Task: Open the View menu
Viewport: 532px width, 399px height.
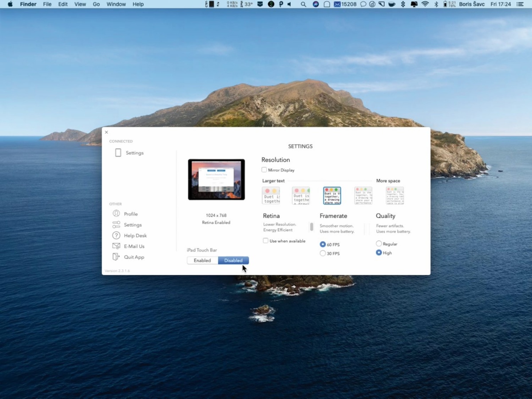Action: (x=80, y=4)
